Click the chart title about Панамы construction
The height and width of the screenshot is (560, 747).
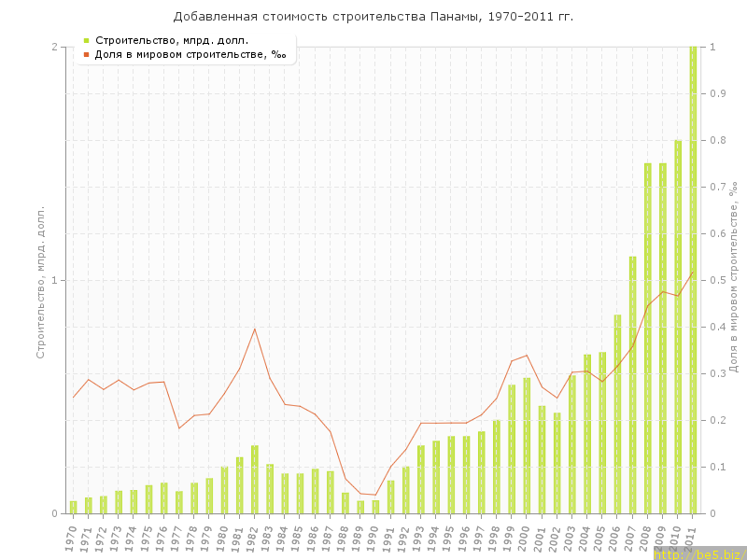click(373, 17)
